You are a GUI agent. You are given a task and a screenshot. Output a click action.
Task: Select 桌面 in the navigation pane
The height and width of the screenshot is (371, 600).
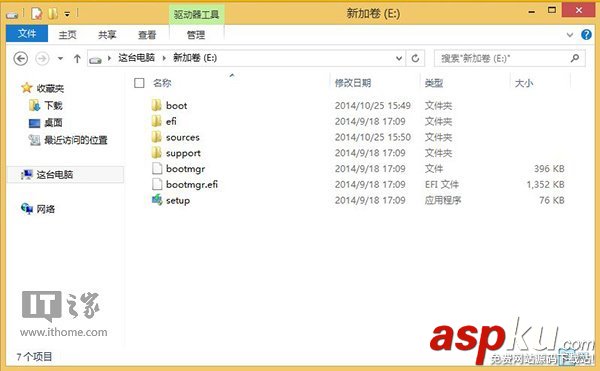(54, 123)
